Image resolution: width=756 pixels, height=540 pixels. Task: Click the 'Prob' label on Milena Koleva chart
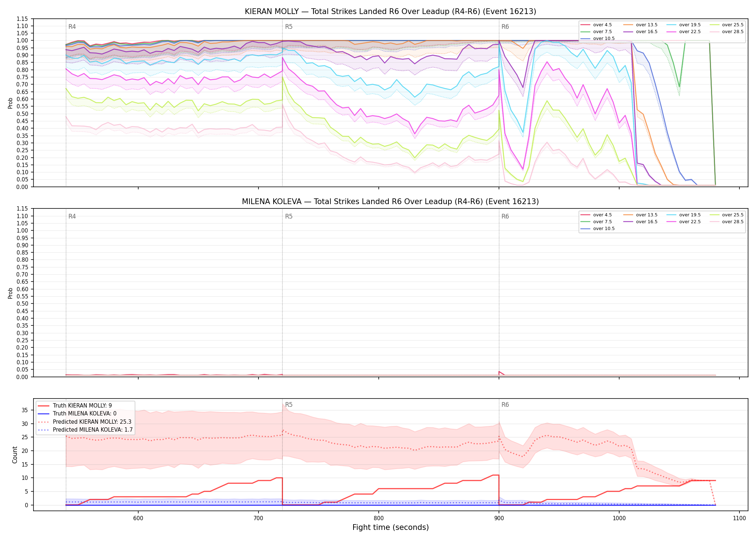[10, 293]
